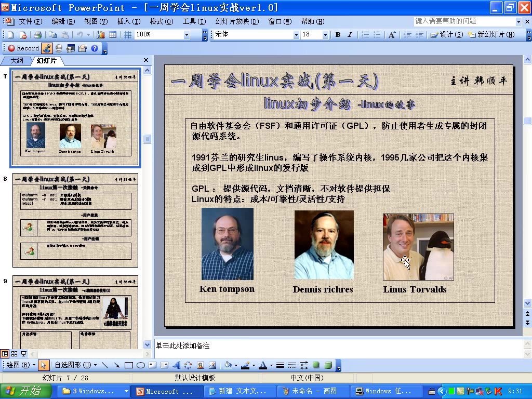Open the 幻灯片放映(D) menu
This screenshot has height=399, width=532.
[x=237, y=21]
